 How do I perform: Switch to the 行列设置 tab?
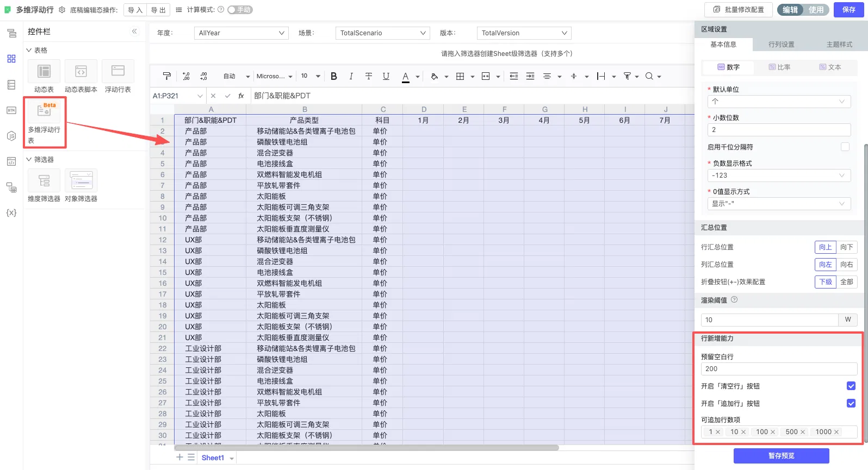pos(781,45)
